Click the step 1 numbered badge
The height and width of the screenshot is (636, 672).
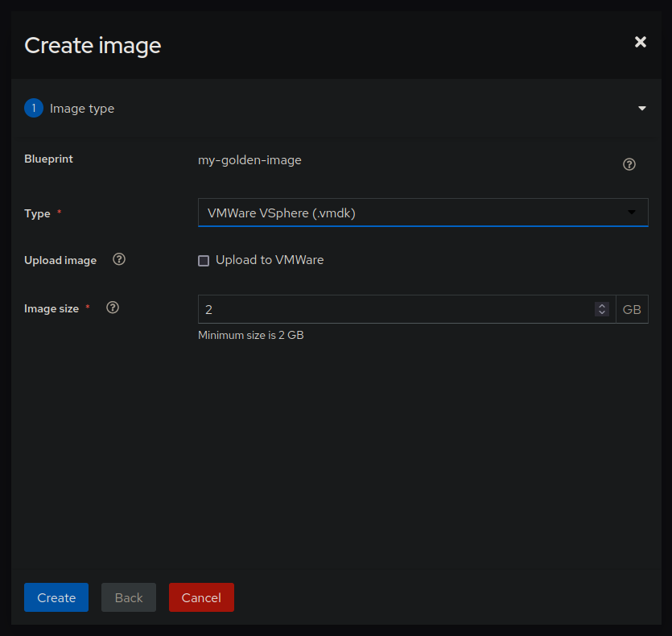33,107
